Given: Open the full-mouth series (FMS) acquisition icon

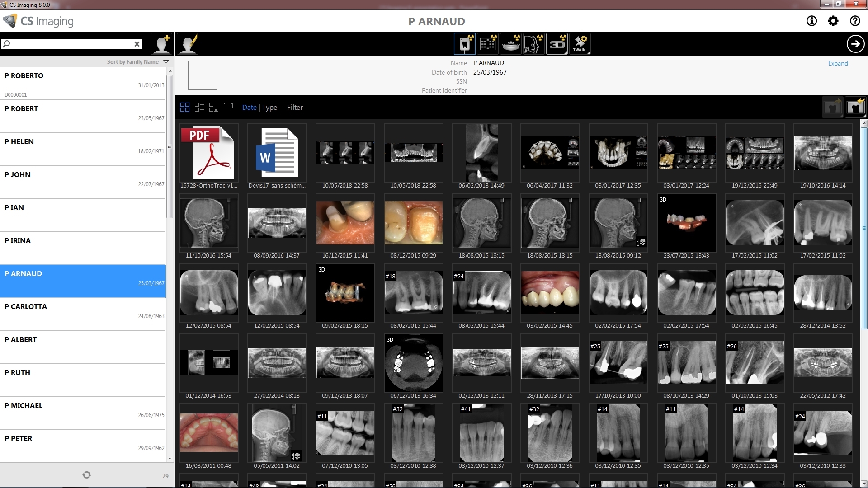Looking at the screenshot, I should 488,44.
